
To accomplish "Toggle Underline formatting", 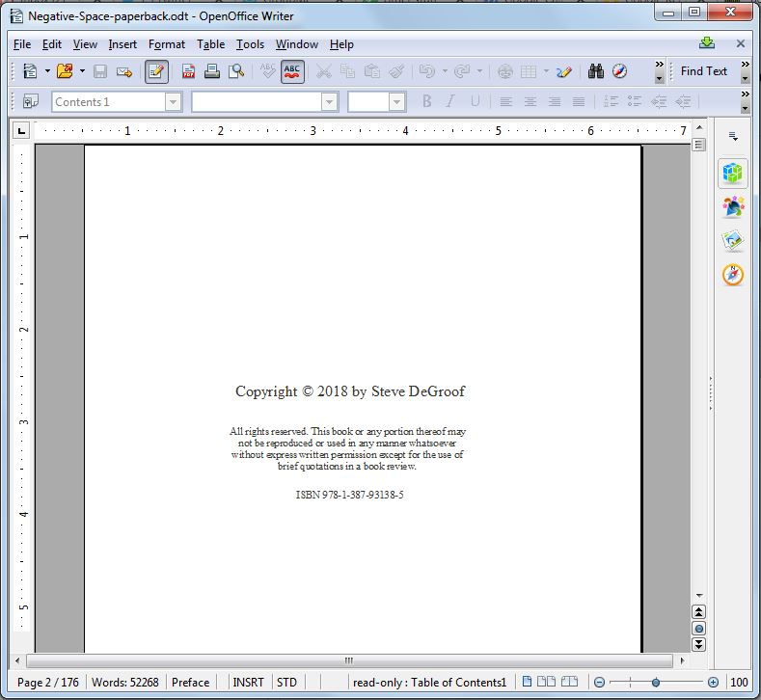I will (476, 101).
